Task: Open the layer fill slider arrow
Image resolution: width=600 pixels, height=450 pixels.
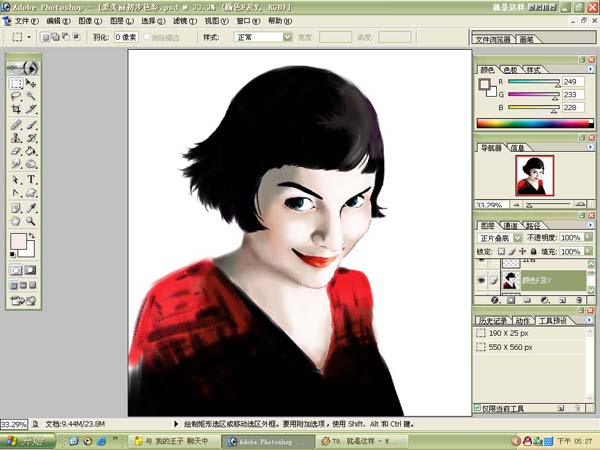Action: (x=589, y=251)
